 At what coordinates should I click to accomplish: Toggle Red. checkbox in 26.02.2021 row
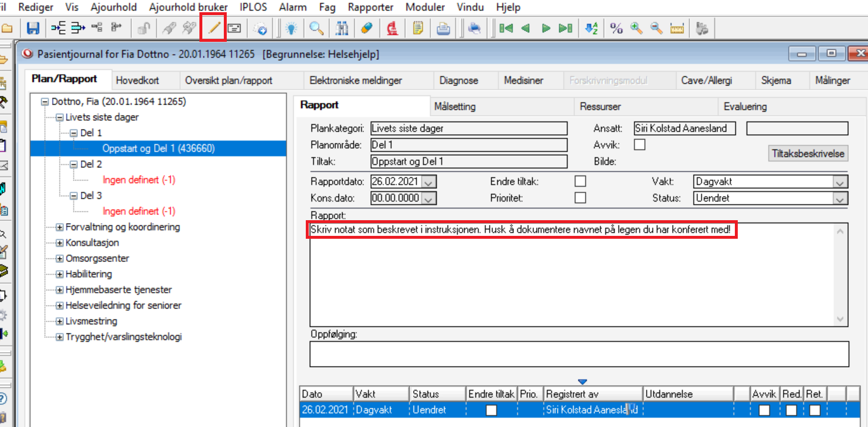pos(791,410)
